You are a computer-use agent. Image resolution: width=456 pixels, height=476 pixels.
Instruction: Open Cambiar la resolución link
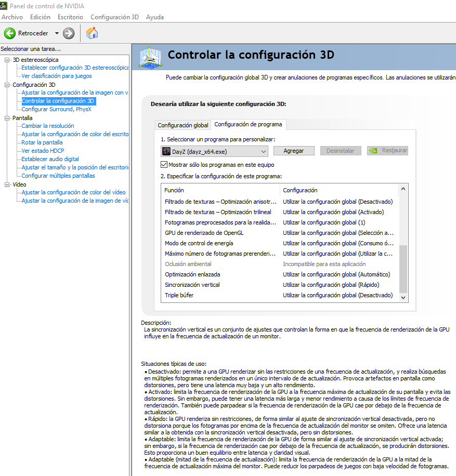point(48,126)
